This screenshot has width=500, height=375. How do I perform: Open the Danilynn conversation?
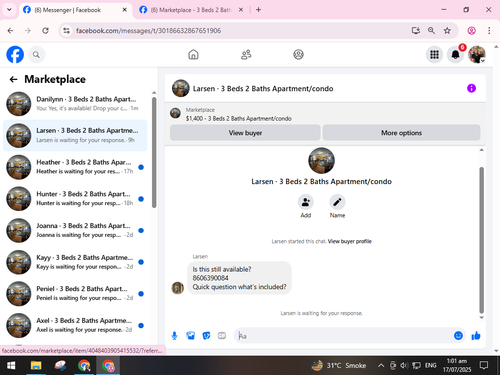[x=75, y=104]
